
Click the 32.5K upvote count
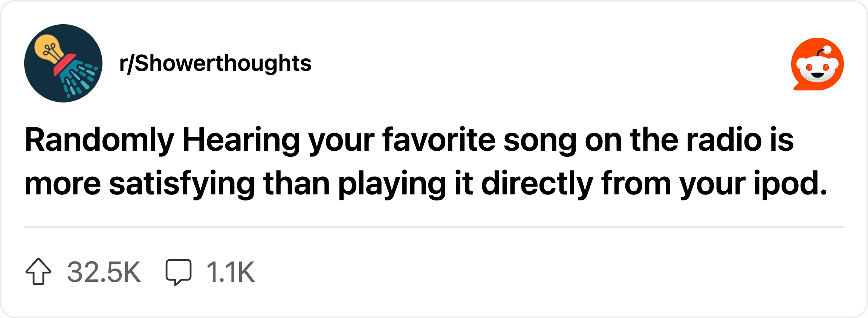pos(104,272)
